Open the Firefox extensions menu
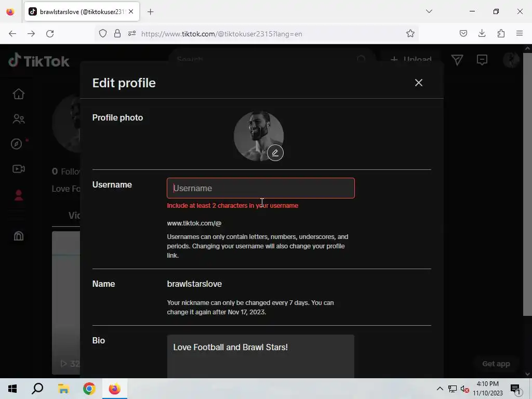Viewport: 532px width, 399px height. tap(501, 34)
